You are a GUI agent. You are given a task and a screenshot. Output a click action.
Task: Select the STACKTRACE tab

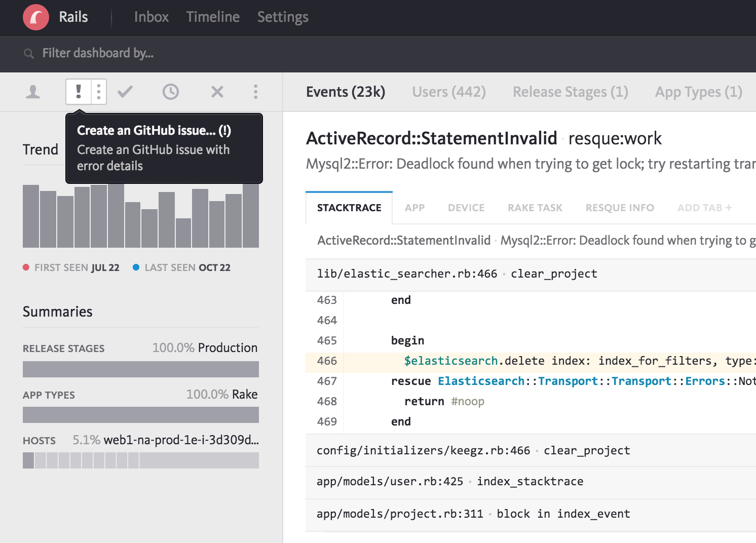click(349, 208)
